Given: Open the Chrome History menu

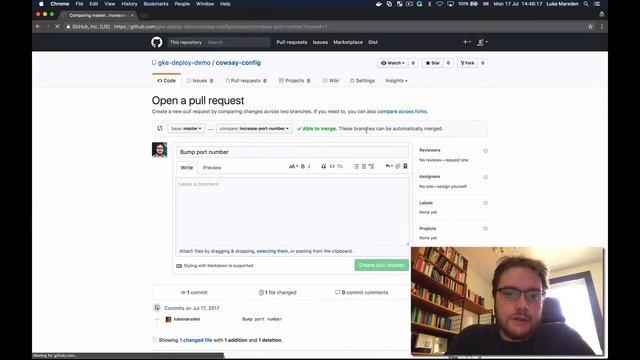Looking at the screenshot, I should pos(129,4).
